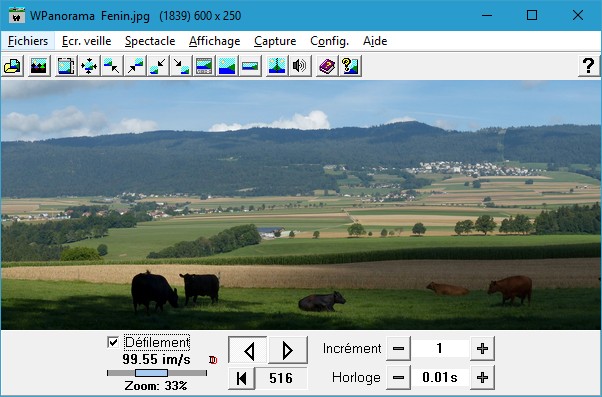The image size is (602, 397).
Task: Click the Zoom: 33% label
Action: click(x=156, y=385)
